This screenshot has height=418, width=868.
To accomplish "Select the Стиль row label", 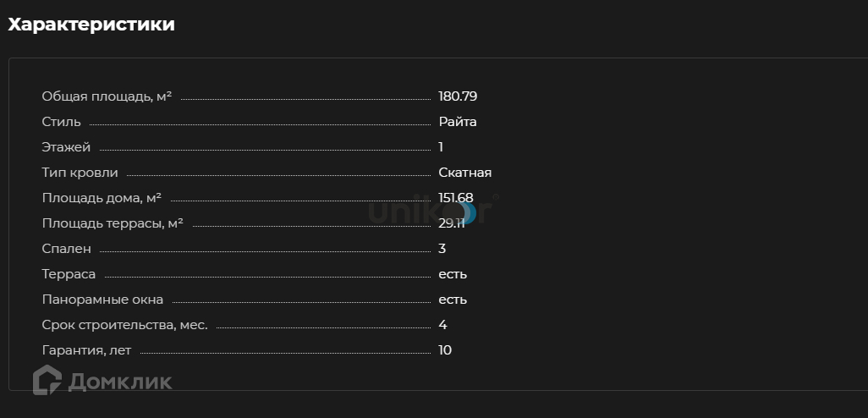I will coord(61,122).
